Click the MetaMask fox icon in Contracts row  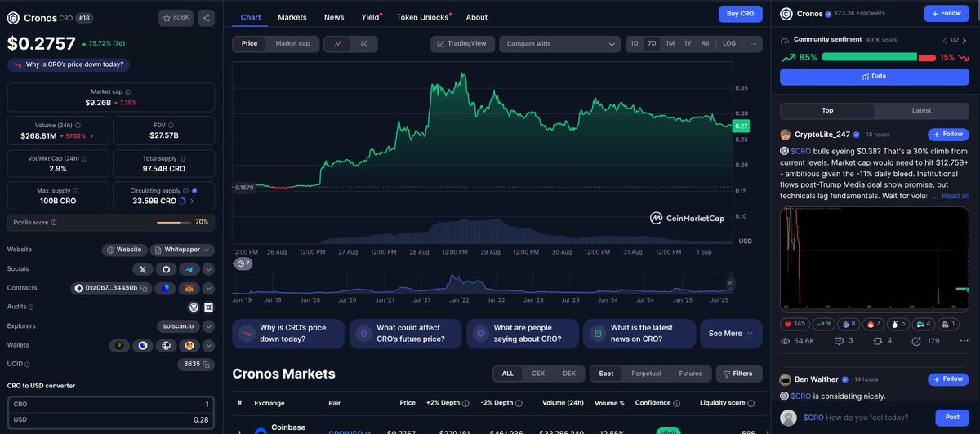(189, 288)
